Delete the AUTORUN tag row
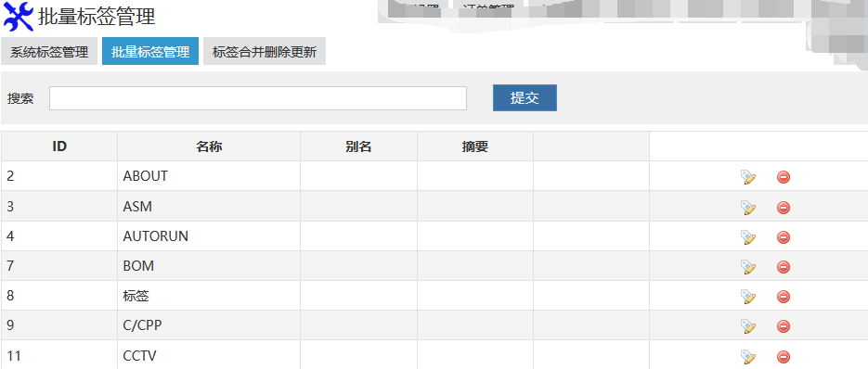This screenshot has width=868, height=369. (x=784, y=237)
